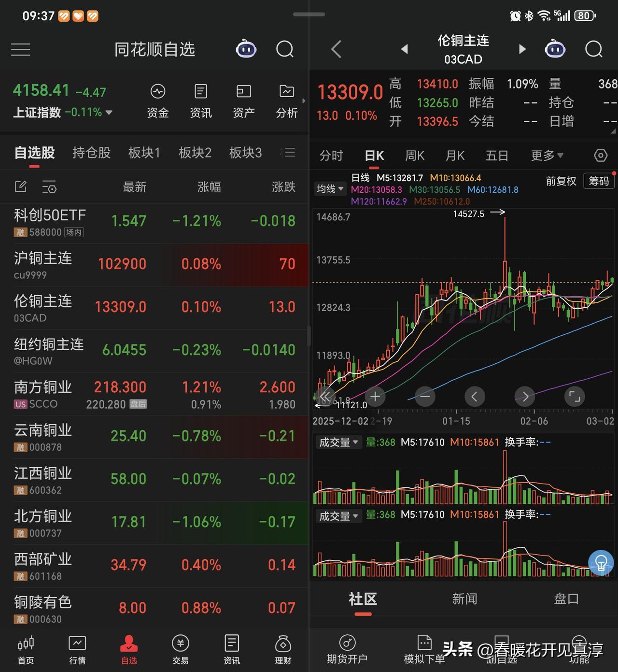Open 科创50ETF row in watchlist
Screen dimensions: 618x672
point(154,222)
